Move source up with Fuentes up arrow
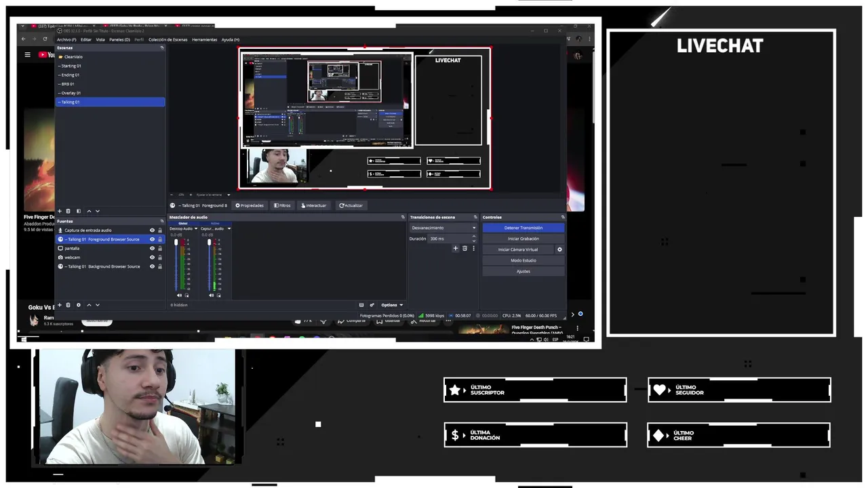 point(89,305)
